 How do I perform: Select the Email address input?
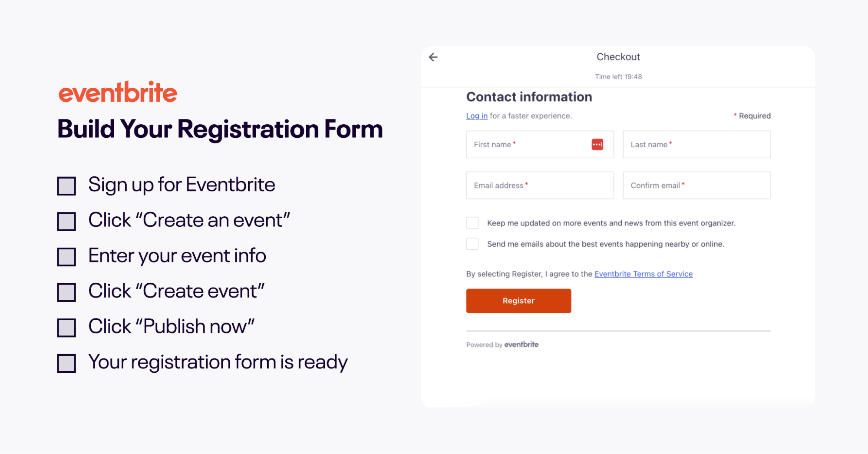coord(540,186)
